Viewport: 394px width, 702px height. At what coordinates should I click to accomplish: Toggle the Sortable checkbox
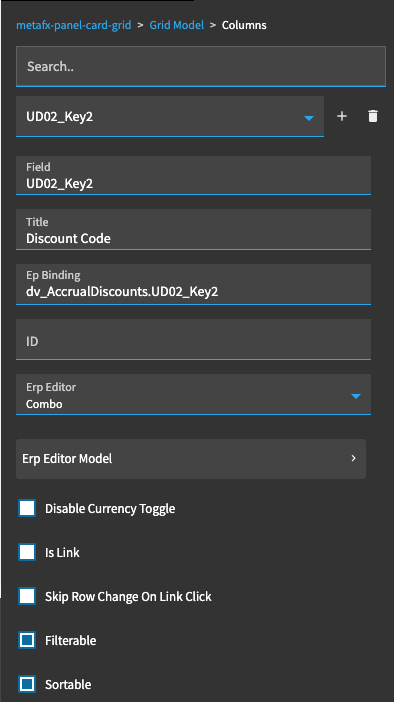[27, 684]
